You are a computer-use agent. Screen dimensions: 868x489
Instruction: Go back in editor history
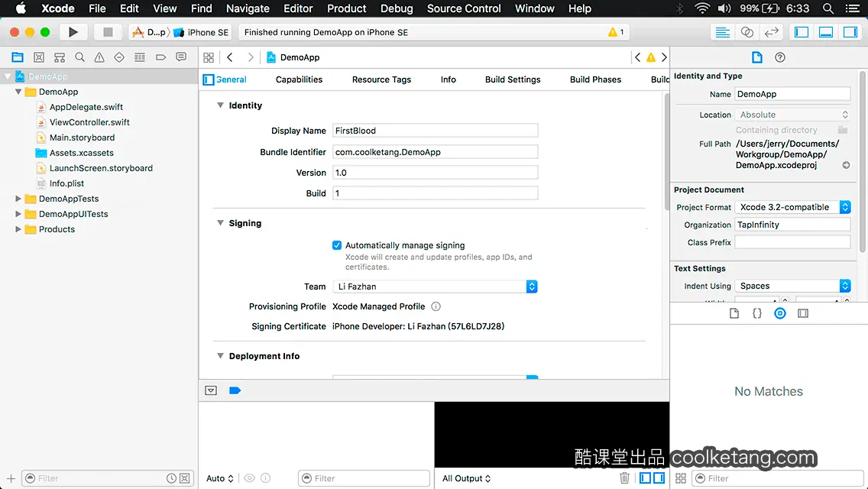click(230, 57)
